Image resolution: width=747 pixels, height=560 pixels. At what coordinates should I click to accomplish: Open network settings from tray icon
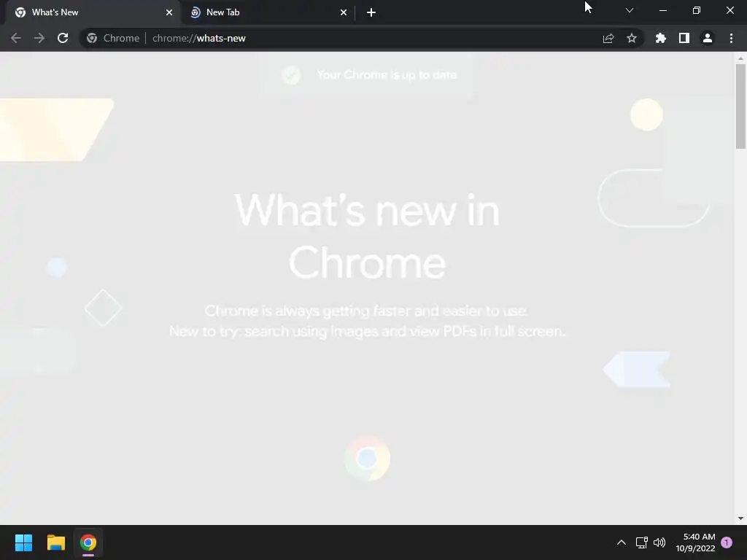pos(641,542)
